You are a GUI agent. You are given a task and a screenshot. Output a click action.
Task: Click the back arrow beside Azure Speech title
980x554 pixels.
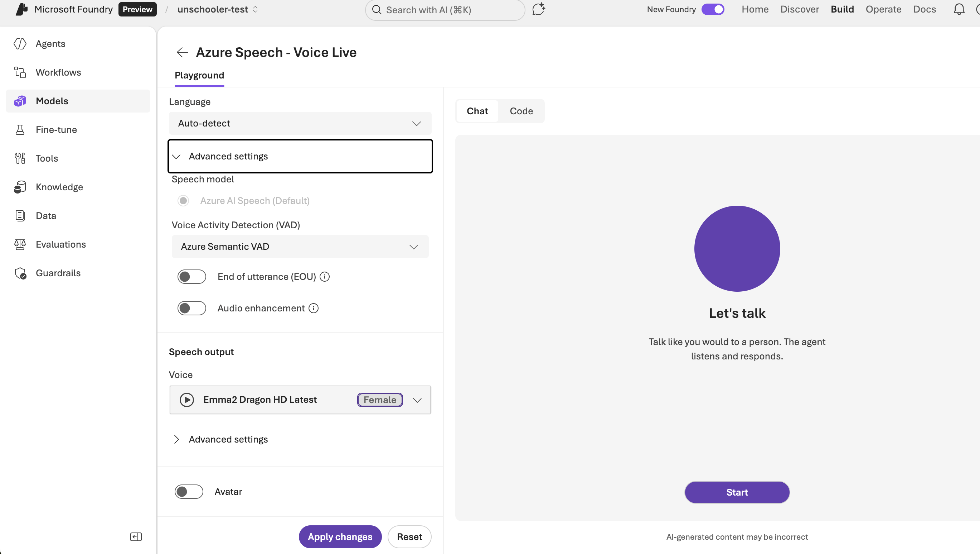(x=182, y=53)
